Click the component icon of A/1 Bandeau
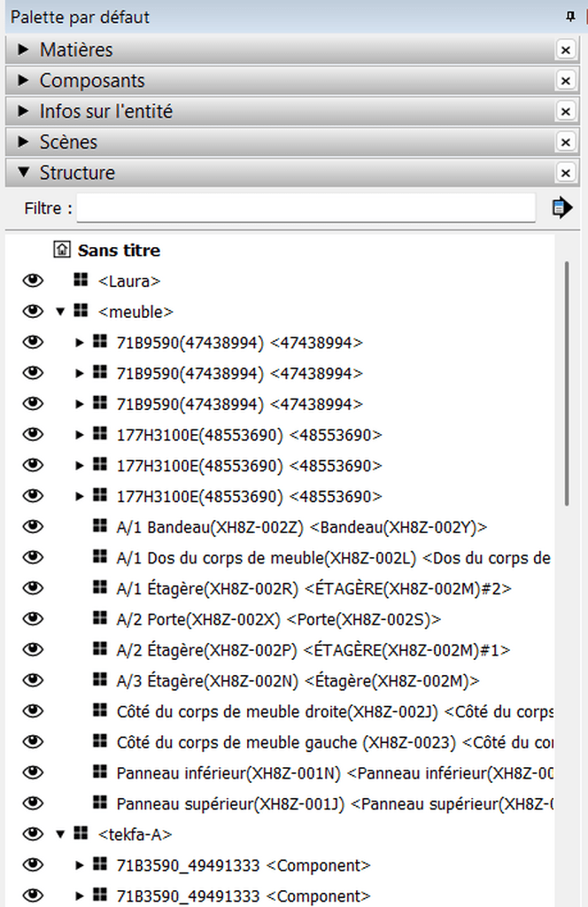 (x=100, y=527)
